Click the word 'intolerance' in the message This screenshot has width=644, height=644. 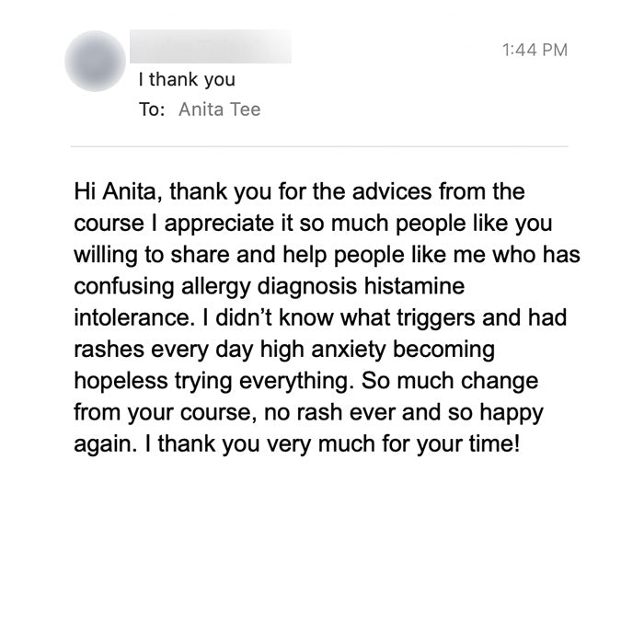127,319
